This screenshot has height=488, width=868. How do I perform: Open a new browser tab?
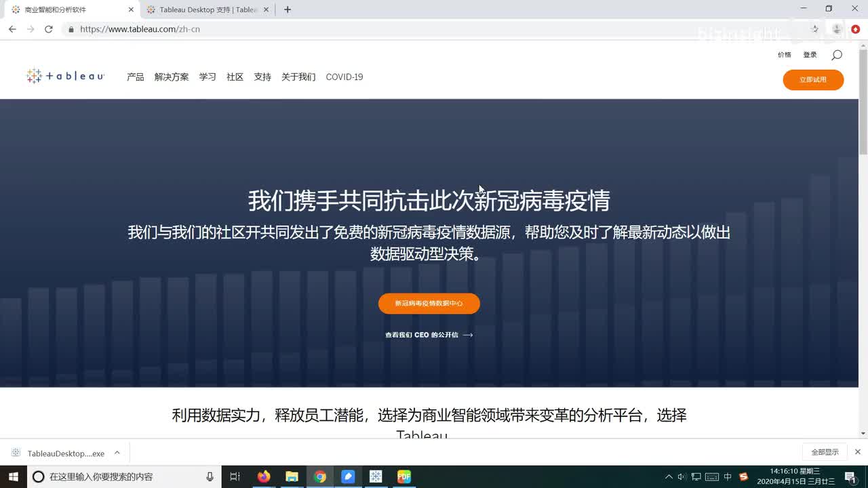click(x=288, y=9)
